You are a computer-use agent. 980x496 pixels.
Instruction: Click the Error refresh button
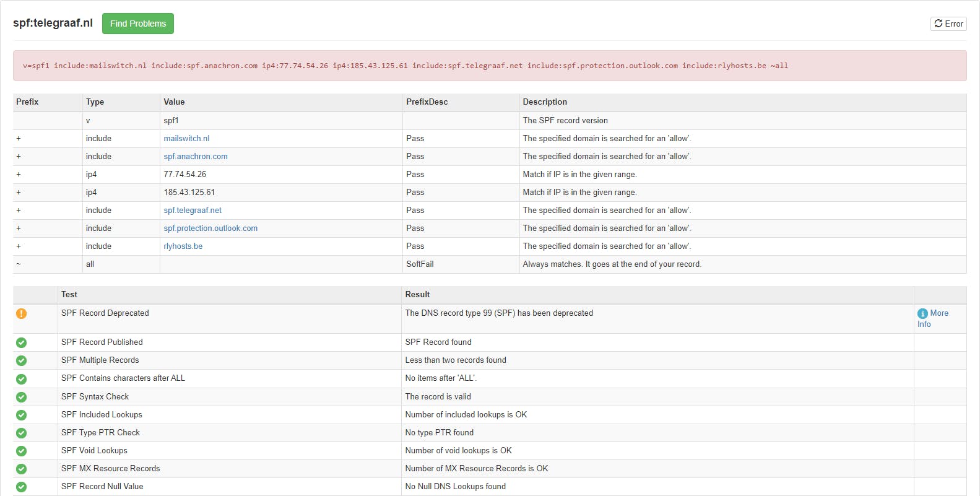948,24
